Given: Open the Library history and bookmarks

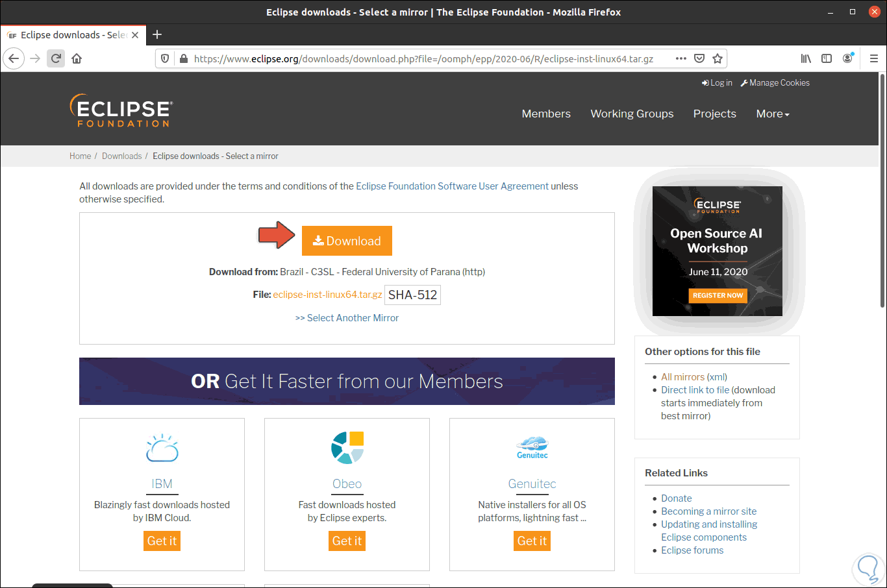Looking at the screenshot, I should click(806, 58).
